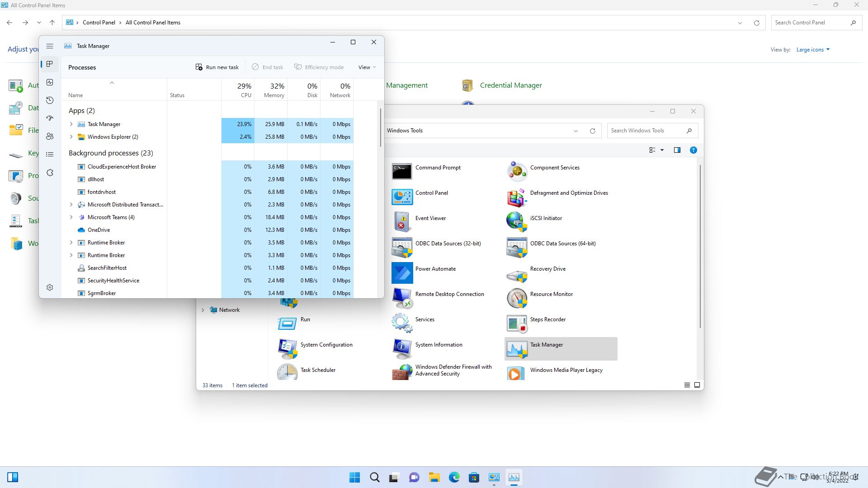
Task: Open Credential Manager link in Control Panel
Action: (x=511, y=85)
